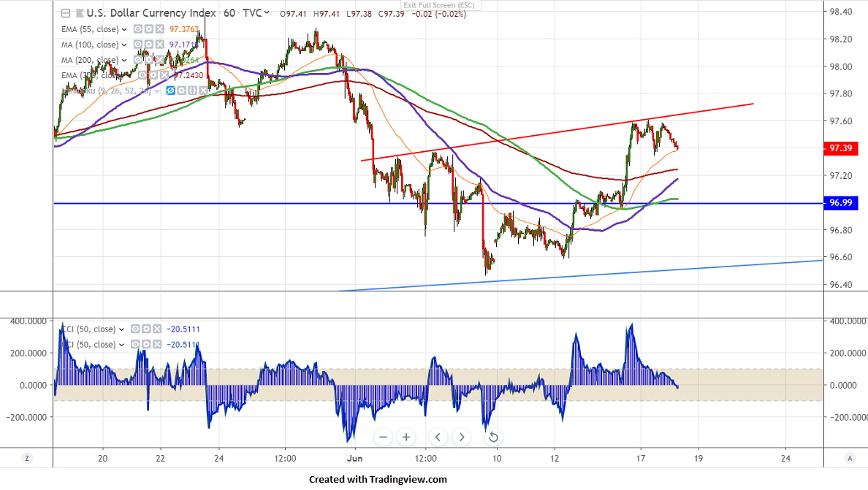This screenshot has height=490, width=868.
Task: Remove the Ichimoku indicator
Action: 202,91
